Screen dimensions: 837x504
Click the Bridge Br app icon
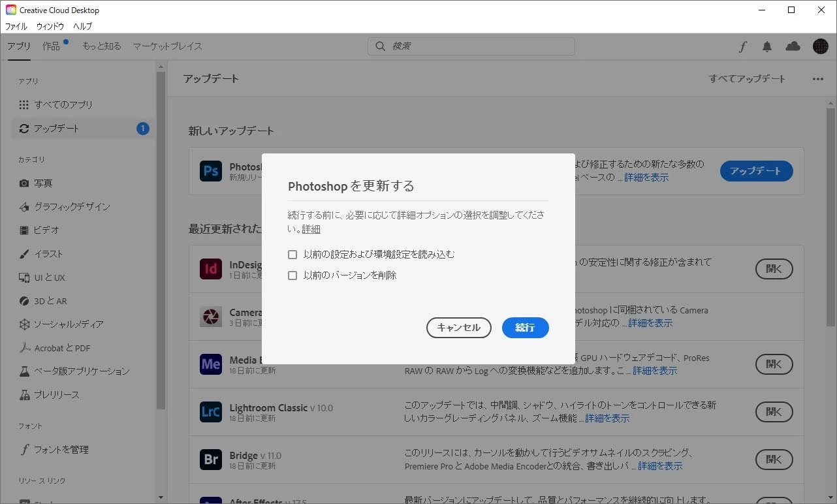click(x=211, y=460)
